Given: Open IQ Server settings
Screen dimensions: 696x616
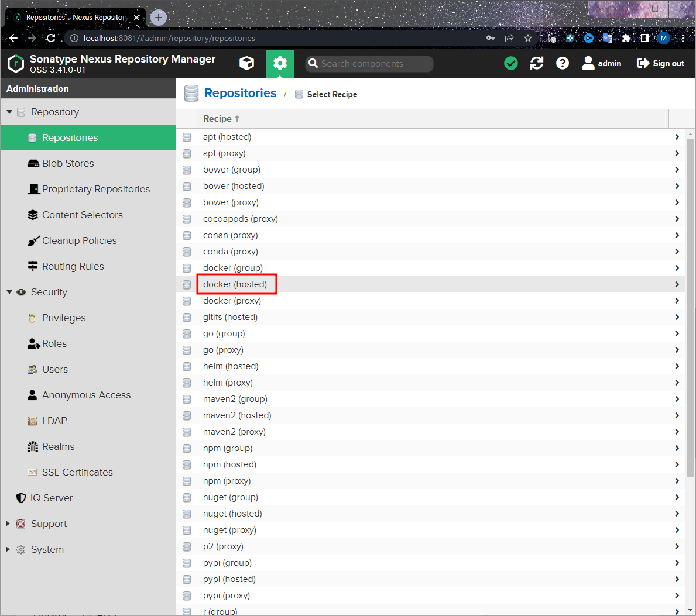Looking at the screenshot, I should tap(44, 498).
